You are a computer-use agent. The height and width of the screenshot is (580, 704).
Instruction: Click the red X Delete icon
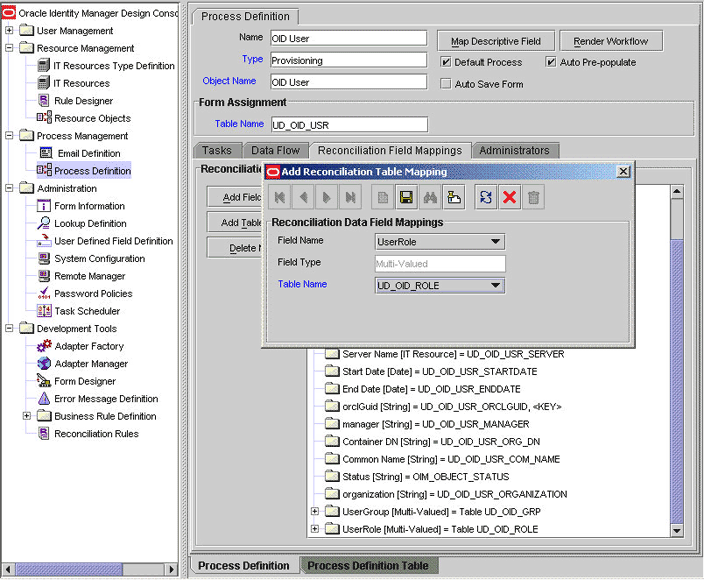click(510, 197)
